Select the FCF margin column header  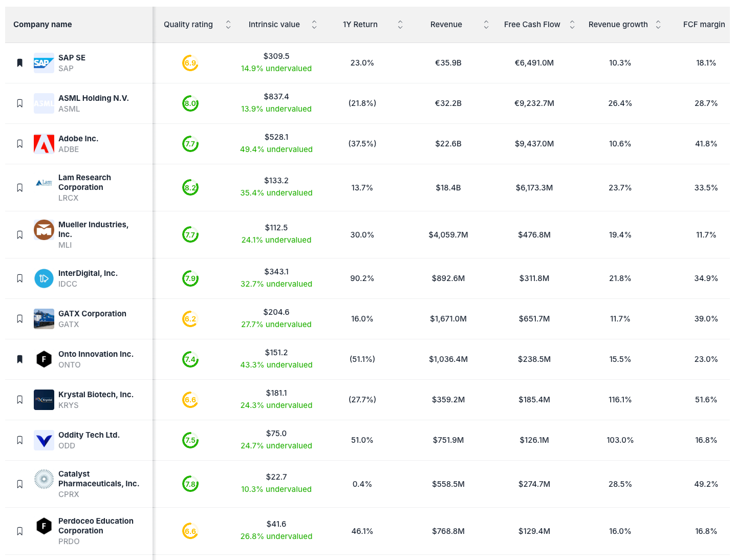point(704,24)
